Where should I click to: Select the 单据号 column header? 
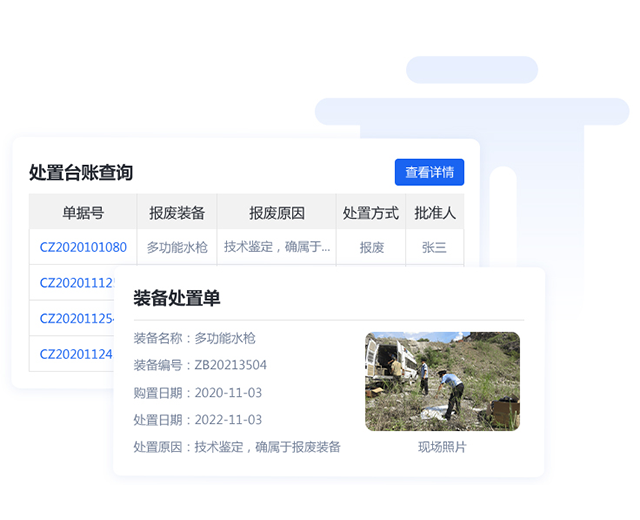(83, 212)
